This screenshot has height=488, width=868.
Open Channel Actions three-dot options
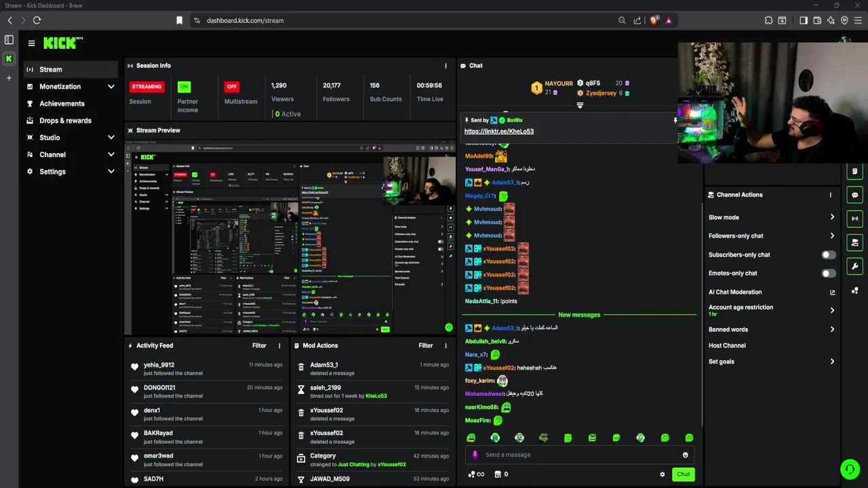click(x=830, y=195)
